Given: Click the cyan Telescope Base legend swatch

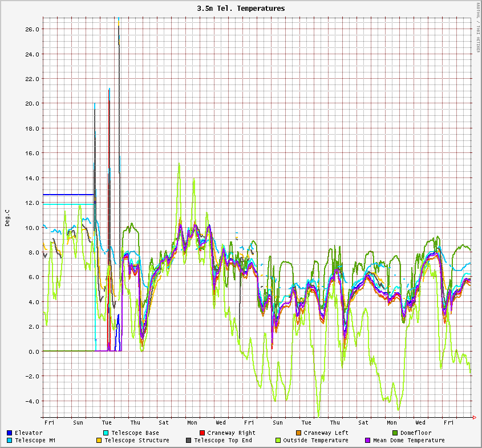Looking at the screenshot, I should 106,433.
